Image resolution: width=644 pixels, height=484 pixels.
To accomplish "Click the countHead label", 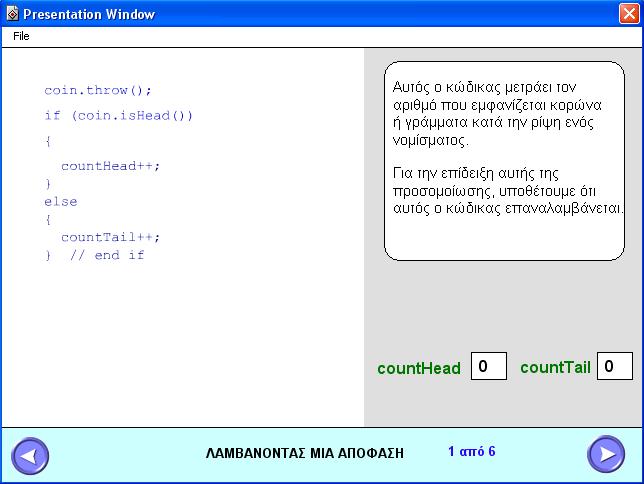I will (x=419, y=368).
